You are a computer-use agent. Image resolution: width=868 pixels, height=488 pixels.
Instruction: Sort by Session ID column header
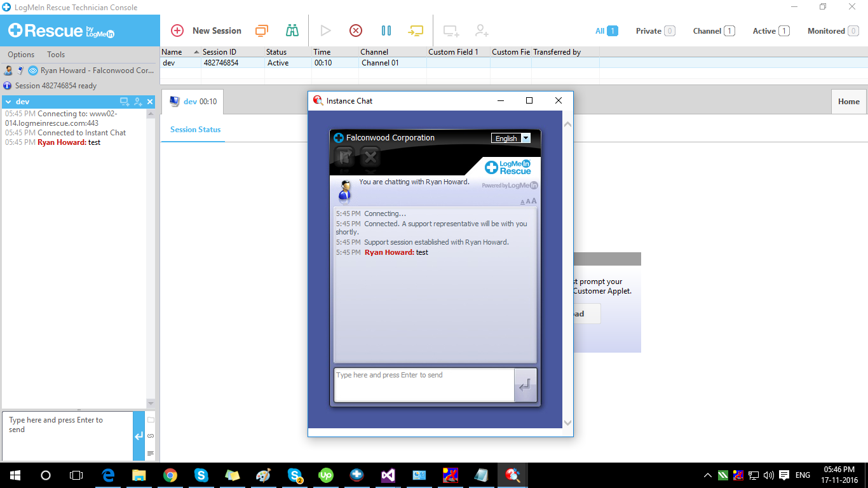point(233,52)
